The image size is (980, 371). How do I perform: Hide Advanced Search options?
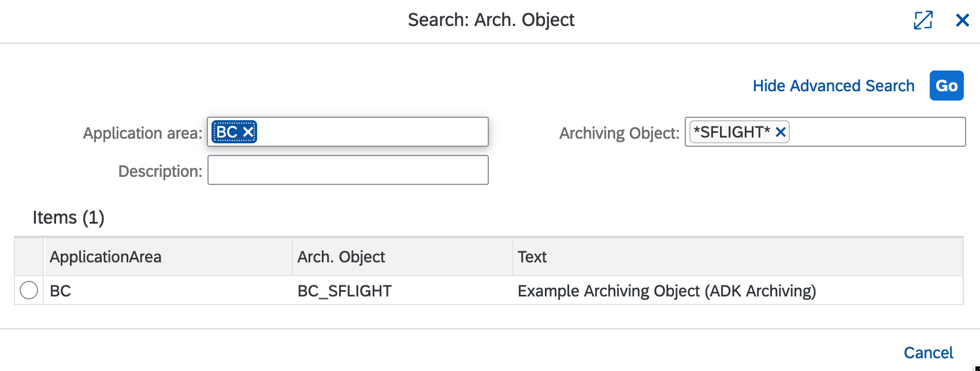tap(834, 86)
